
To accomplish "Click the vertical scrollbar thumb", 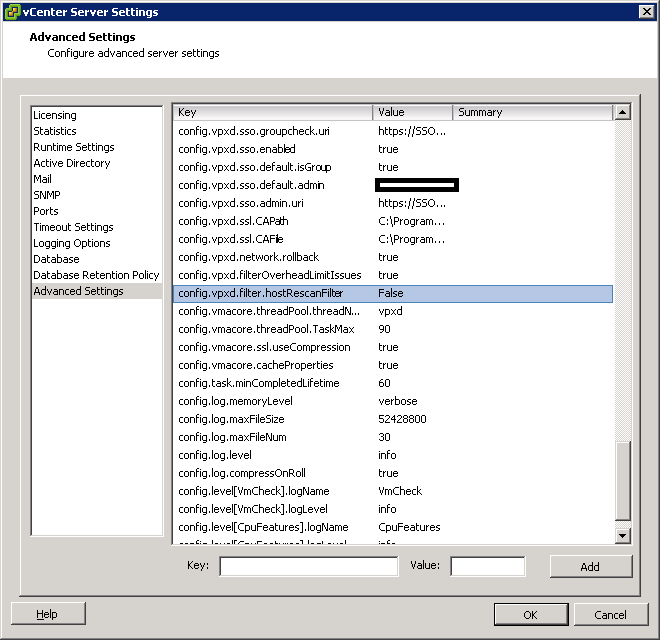I will 623,480.
